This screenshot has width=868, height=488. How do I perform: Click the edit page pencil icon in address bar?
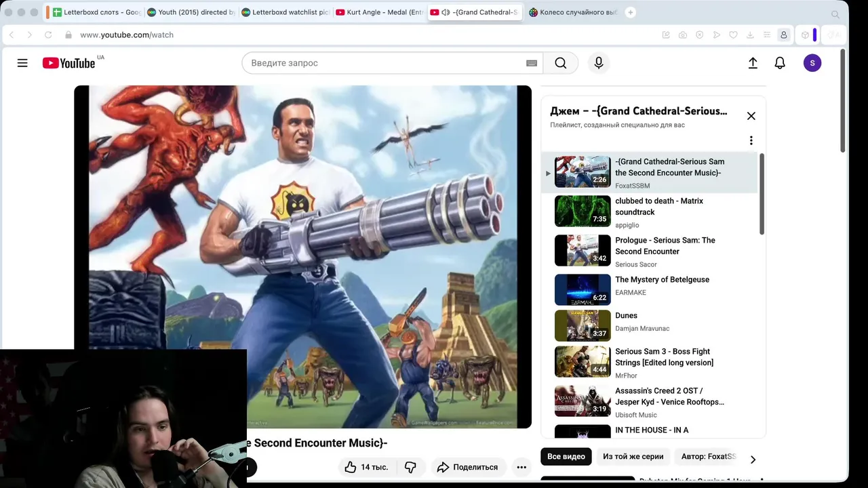(666, 35)
